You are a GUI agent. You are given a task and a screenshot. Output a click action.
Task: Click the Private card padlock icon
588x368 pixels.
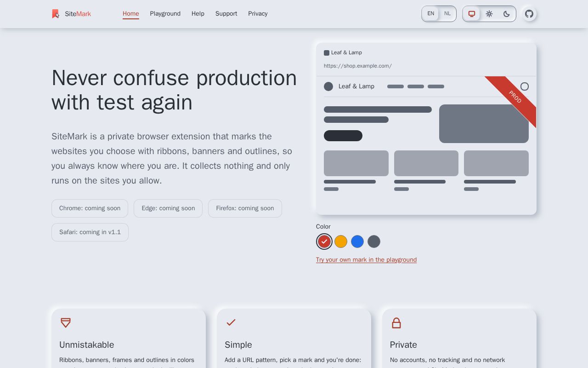pos(396,323)
